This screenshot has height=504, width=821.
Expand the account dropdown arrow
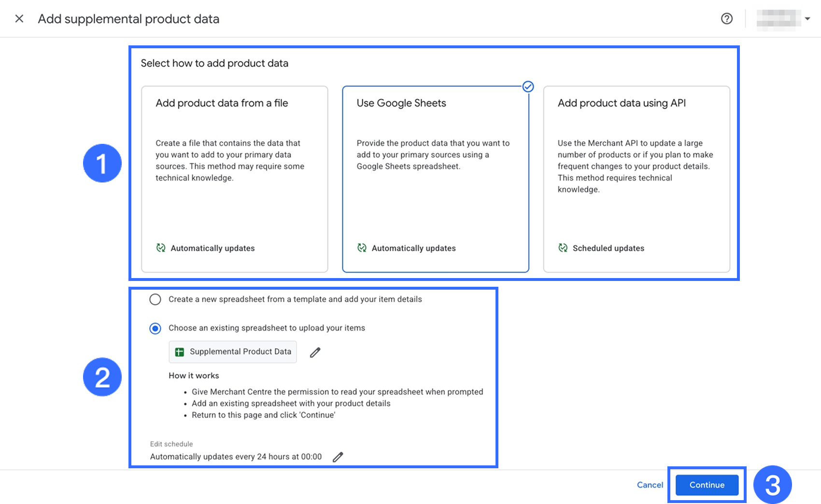pyautogui.click(x=807, y=19)
